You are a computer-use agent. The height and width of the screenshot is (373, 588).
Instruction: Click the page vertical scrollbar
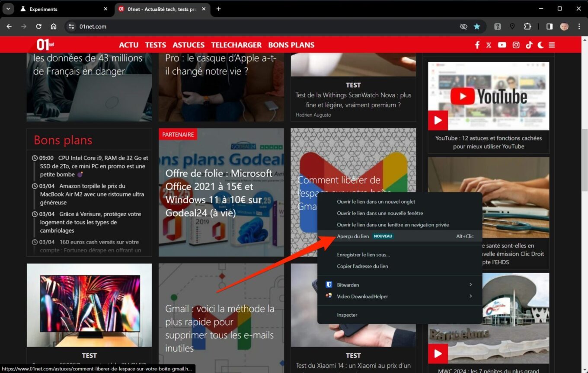585,160
